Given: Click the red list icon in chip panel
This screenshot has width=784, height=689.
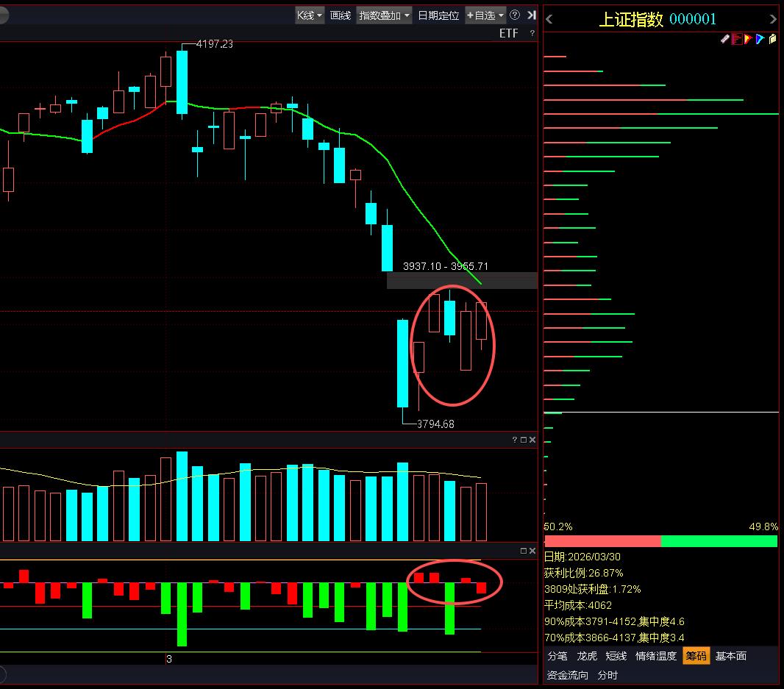Looking at the screenshot, I should click(x=736, y=39).
